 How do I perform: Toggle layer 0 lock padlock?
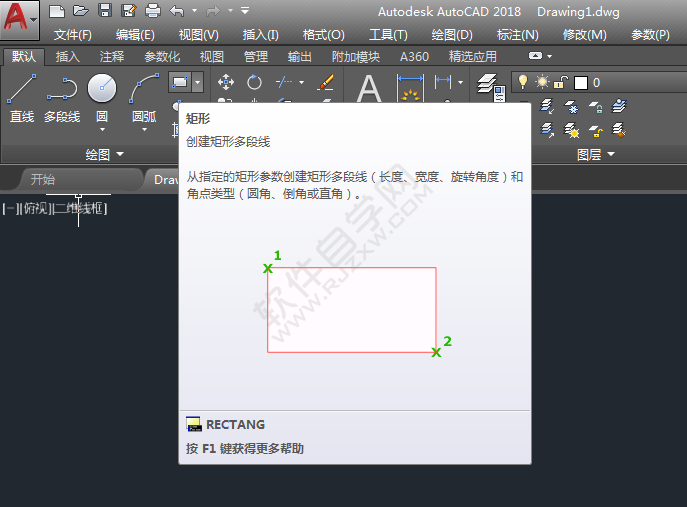561,82
